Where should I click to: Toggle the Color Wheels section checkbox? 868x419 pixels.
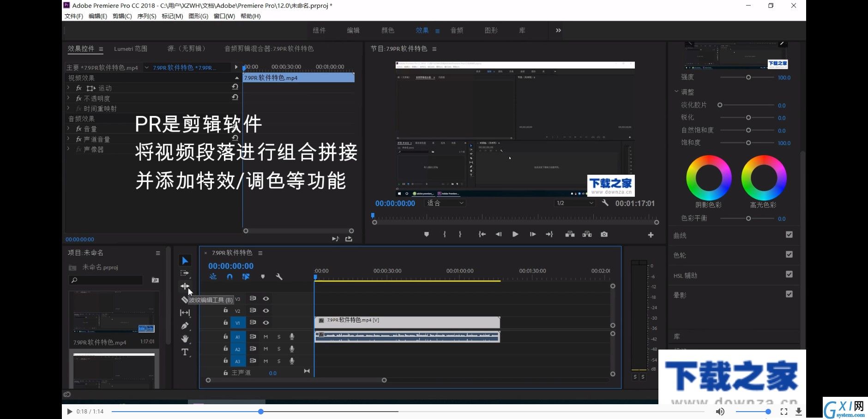click(790, 255)
